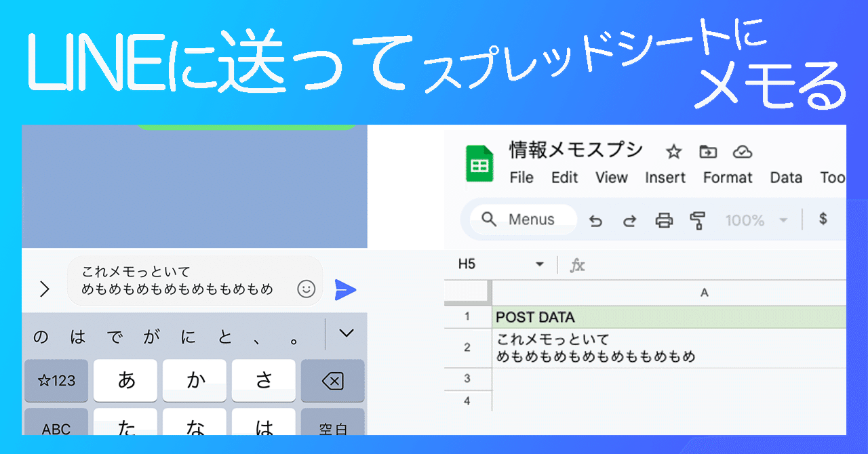Format as currency with $ button
Screen dimensions: 868x454
point(823,219)
